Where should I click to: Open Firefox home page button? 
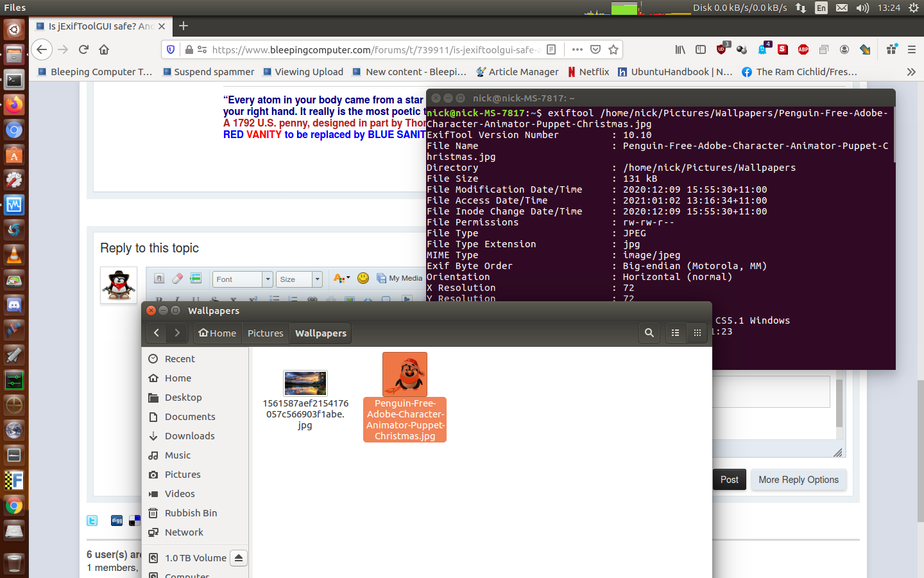pyautogui.click(x=104, y=49)
